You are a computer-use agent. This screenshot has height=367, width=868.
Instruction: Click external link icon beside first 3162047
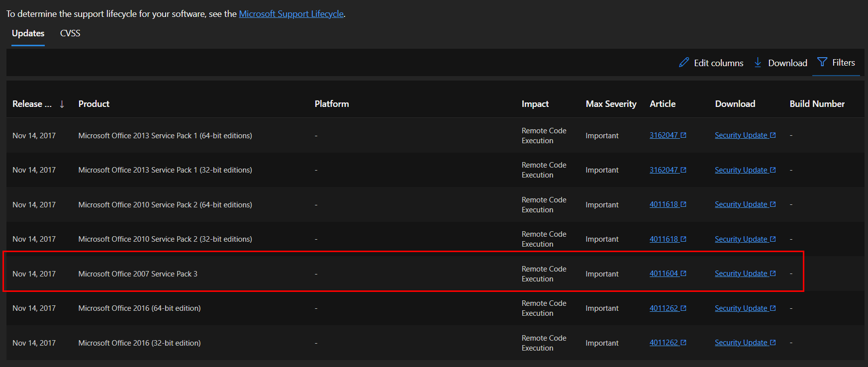coord(683,135)
